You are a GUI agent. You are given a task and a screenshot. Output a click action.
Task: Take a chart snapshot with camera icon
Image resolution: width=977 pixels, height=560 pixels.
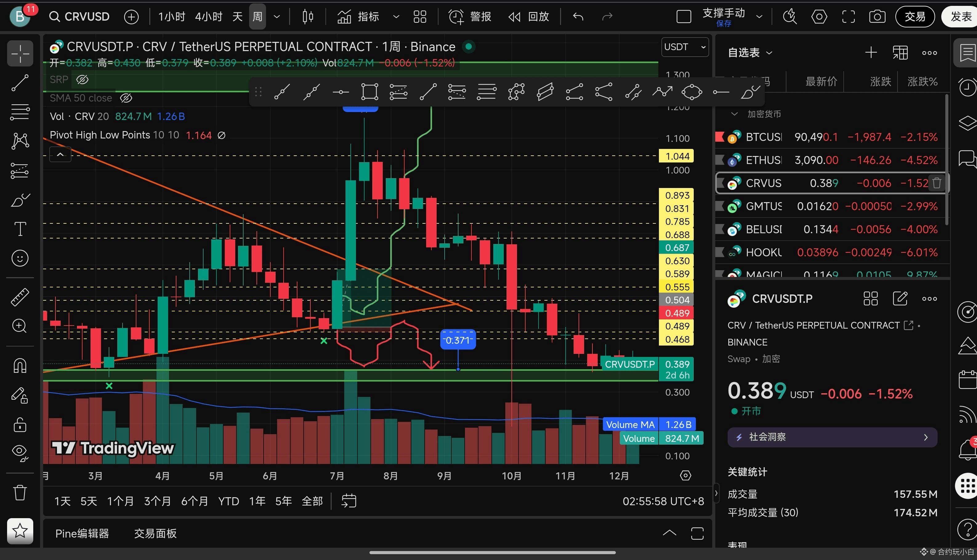(x=878, y=17)
